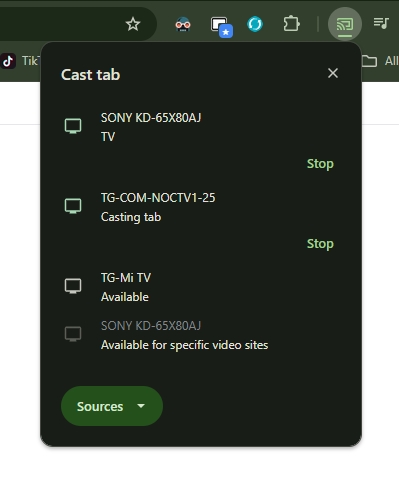Click the TG-Mi TV monitor icon
The height and width of the screenshot is (480, 399).
tap(73, 286)
